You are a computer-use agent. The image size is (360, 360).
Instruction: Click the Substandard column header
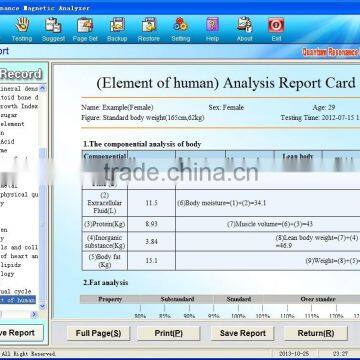click(177, 299)
